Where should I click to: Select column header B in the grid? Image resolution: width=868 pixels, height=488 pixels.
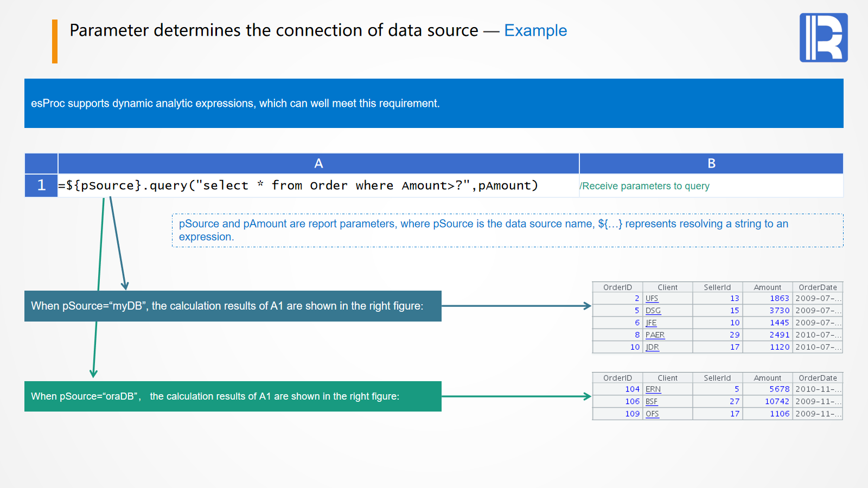pyautogui.click(x=711, y=163)
